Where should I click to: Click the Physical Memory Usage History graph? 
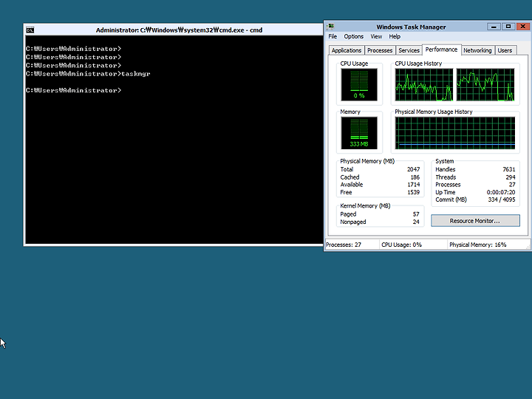click(455, 133)
